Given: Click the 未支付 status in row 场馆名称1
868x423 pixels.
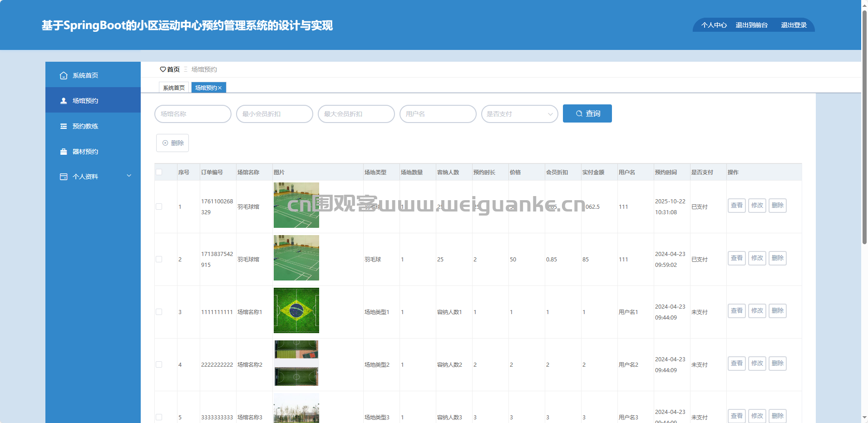Looking at the screenshot, I should pos(700,312).
